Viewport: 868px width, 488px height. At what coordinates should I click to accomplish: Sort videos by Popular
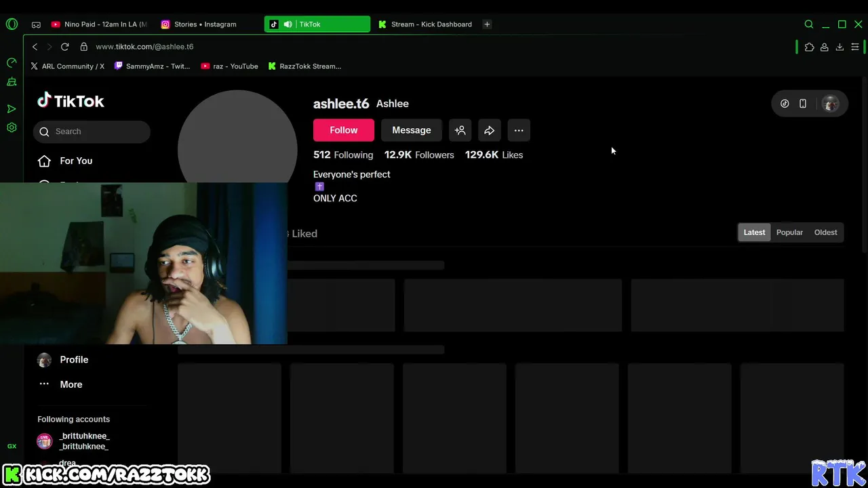pos(789,232)
